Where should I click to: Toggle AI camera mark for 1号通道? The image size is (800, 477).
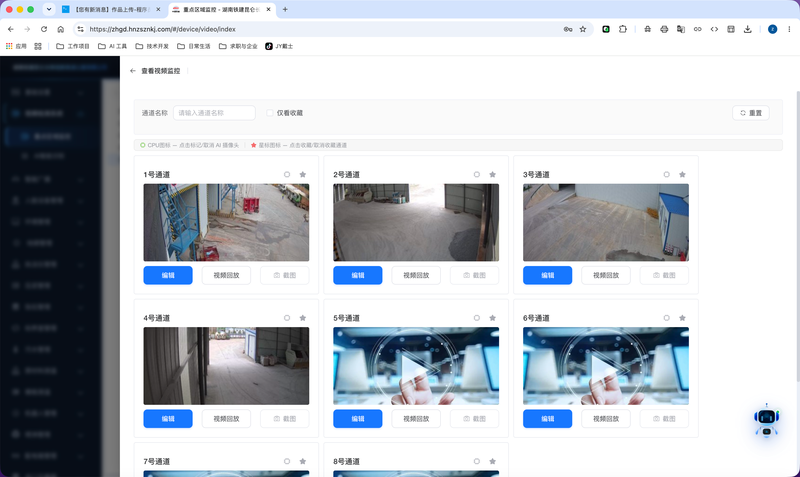pos(287,174)
